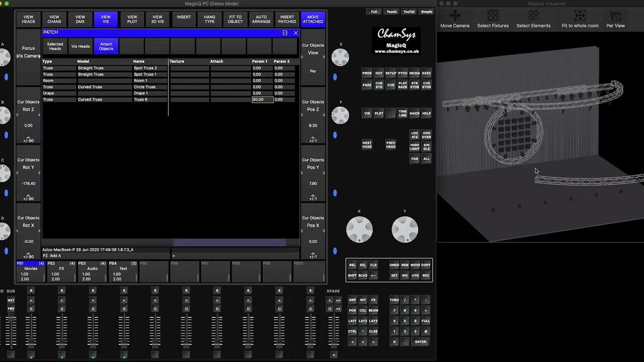Select the Circle Truss name cell
The image size is (644, 362).
pos(150,87)
